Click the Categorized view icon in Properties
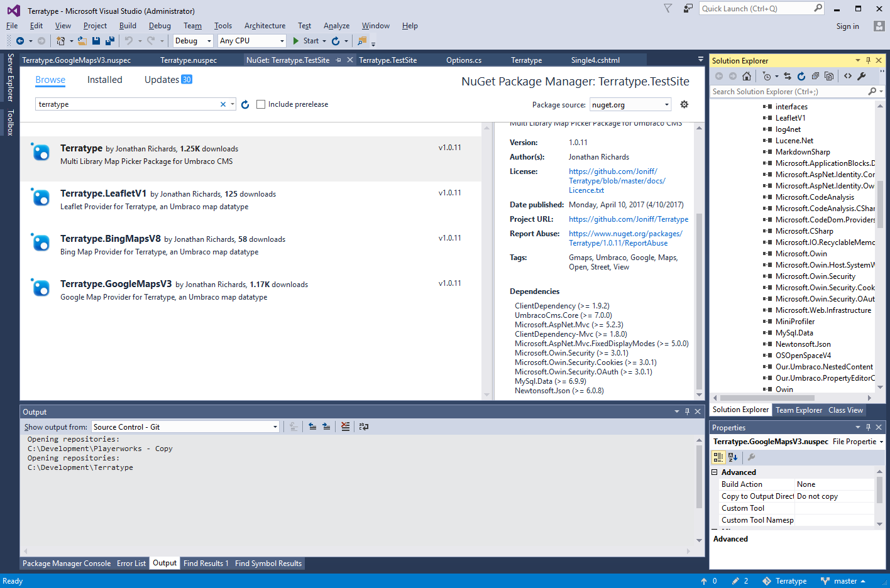The width and height of the screenshot is (890, 588). [x=718, y=457]
